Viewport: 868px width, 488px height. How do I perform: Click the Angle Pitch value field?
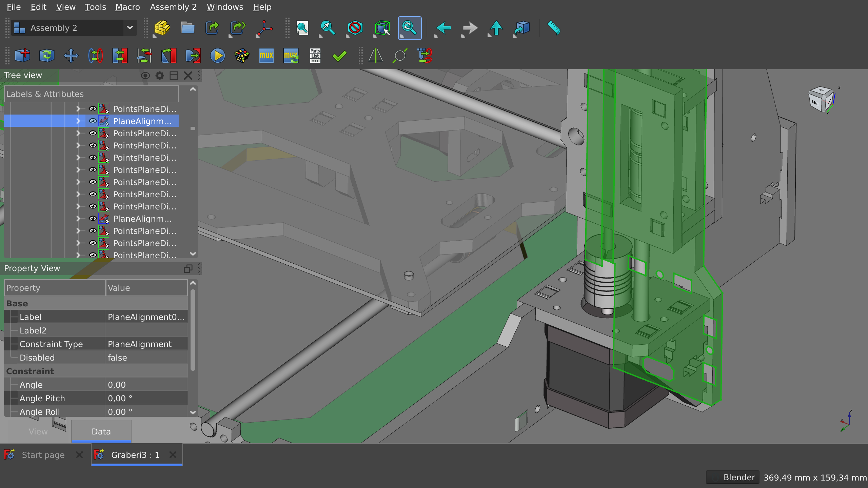pyautogui.click(x=146, y=398)
